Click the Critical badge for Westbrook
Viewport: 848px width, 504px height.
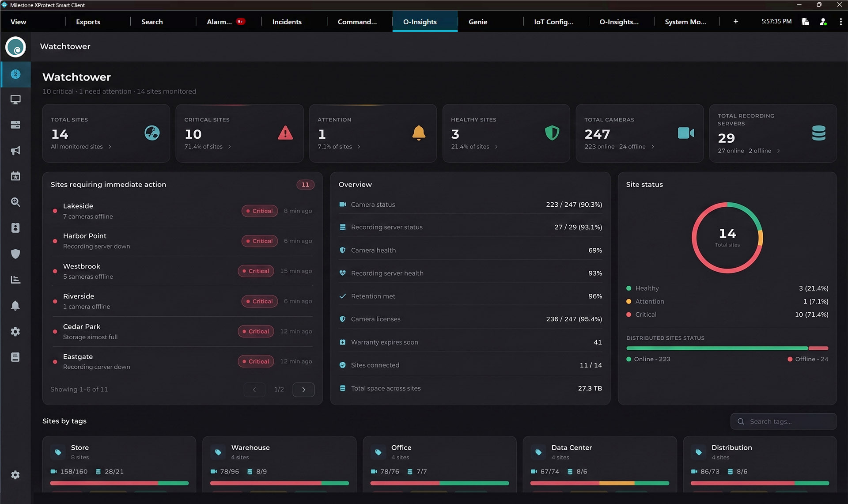point(256,271)
